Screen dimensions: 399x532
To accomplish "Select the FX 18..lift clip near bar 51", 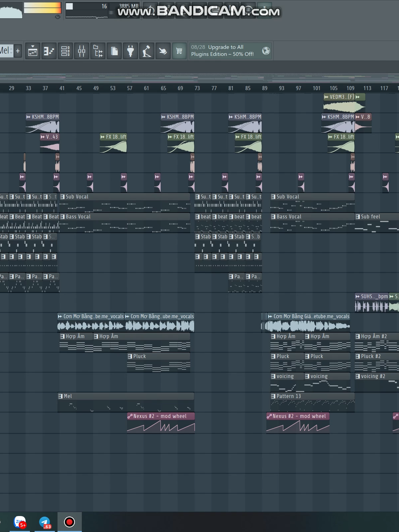I will coord(113,143).
